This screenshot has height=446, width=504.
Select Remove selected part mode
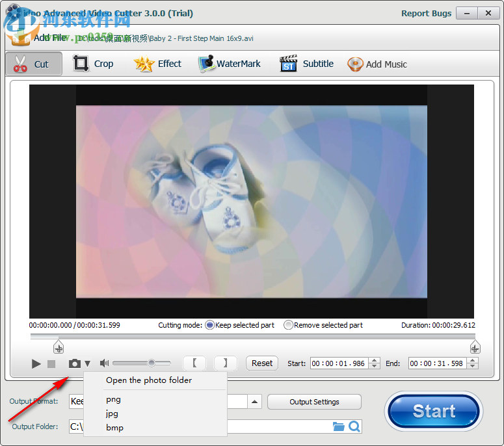tap(288, 325)
